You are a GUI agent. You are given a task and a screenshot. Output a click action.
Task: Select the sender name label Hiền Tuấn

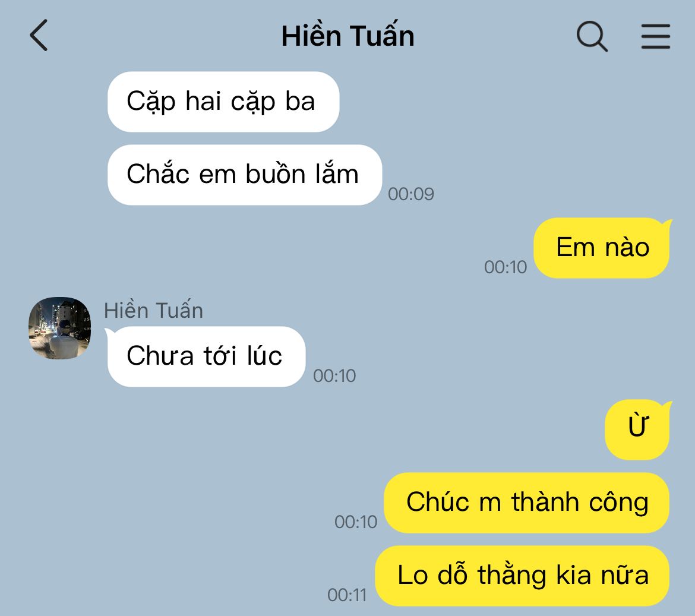click(x=153, y=310)
